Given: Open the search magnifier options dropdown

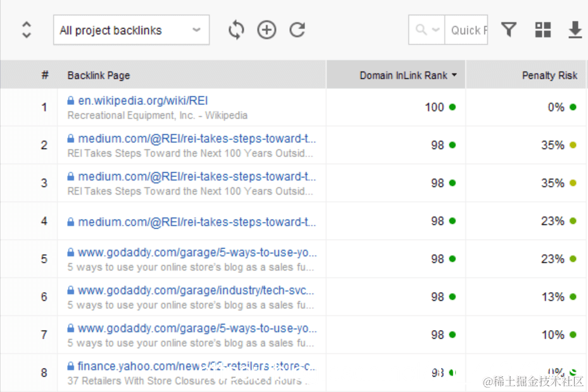Looking at the screenshot, I should (x=427, y=30).
